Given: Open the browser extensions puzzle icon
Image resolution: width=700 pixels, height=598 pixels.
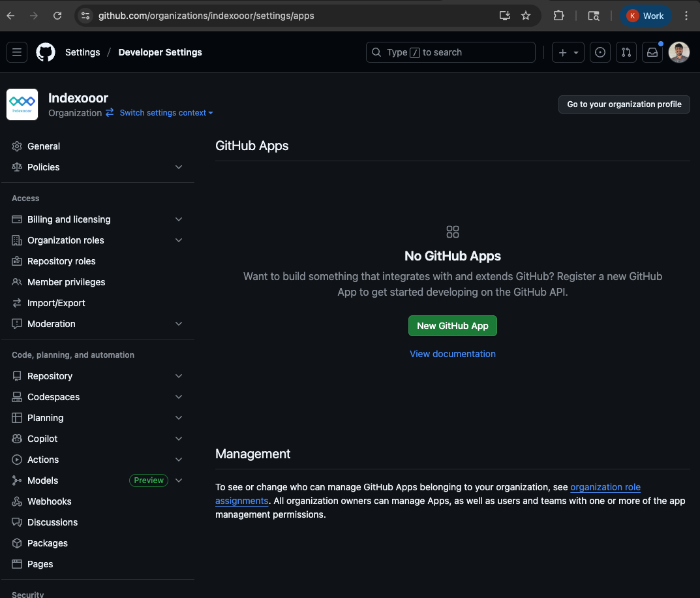Looking at the screenshot, I should click(558, 16).
